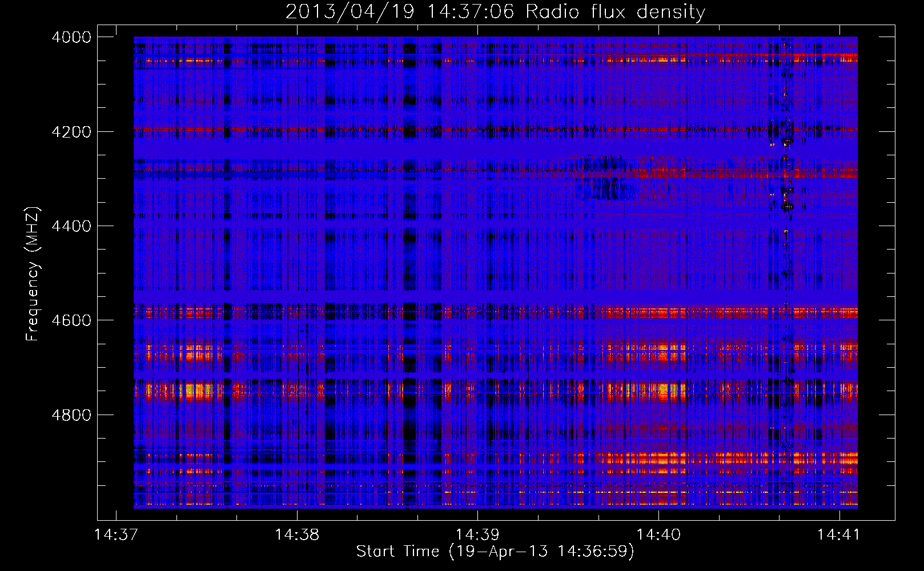
Task: Click the 4400 frequency axis label
Action: [71, 226]
